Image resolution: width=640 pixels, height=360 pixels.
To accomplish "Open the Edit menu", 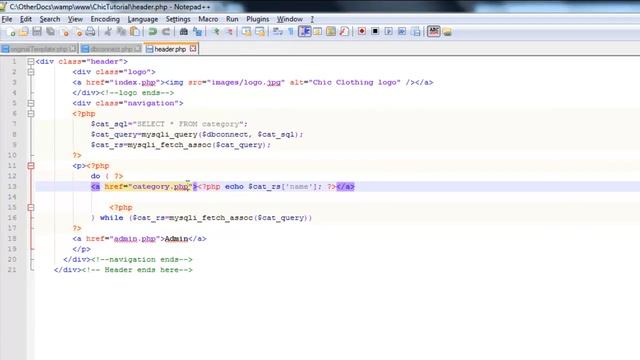I will coord(26,19).
